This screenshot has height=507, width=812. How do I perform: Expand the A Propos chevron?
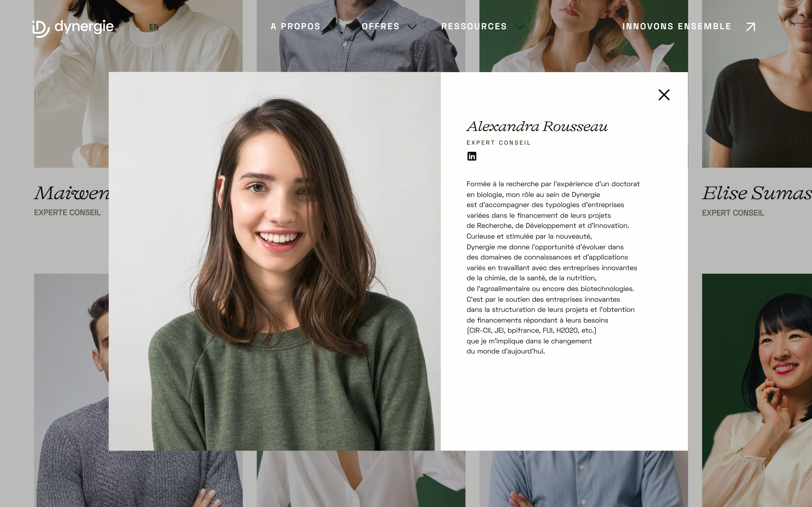coord(332,27)
